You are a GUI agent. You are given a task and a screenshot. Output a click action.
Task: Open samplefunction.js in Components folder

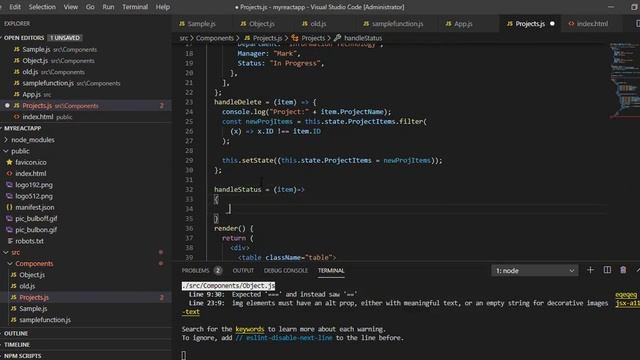click(86, 320)
